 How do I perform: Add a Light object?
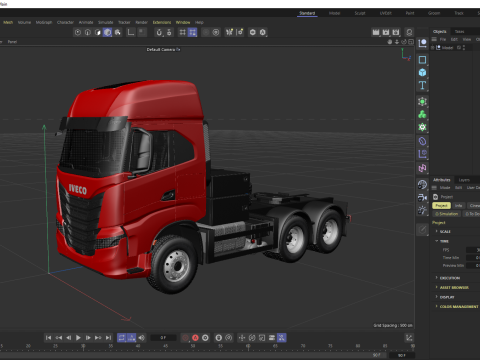[x=422, y=210]
